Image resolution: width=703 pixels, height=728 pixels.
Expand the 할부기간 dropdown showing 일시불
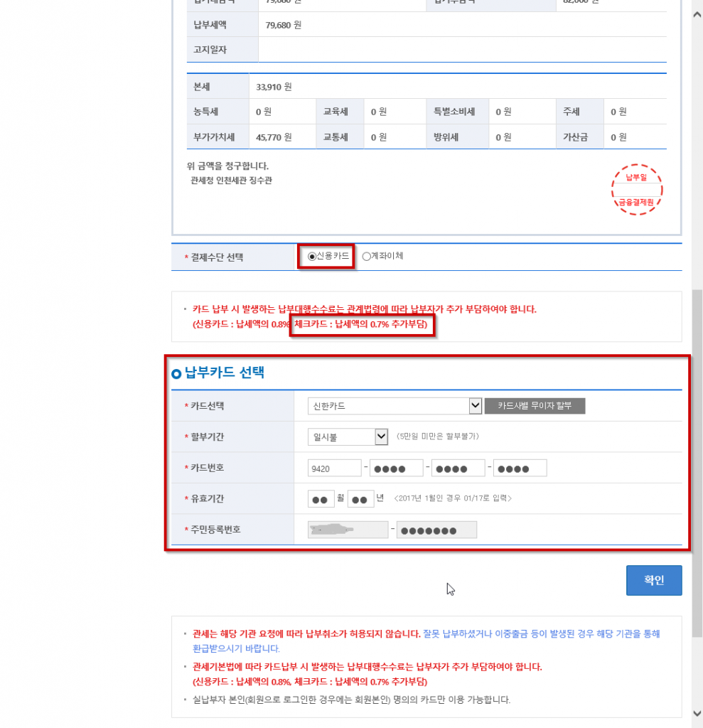point(348,437)
